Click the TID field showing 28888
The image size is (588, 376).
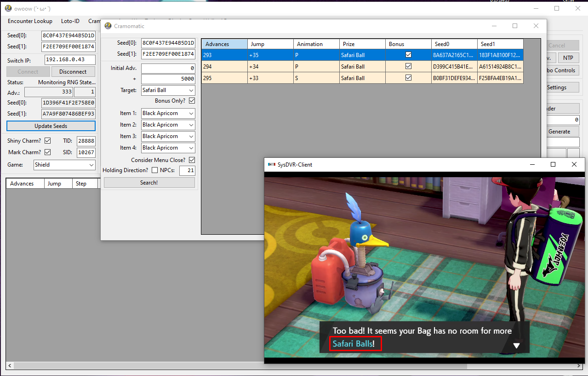point(86,141)
